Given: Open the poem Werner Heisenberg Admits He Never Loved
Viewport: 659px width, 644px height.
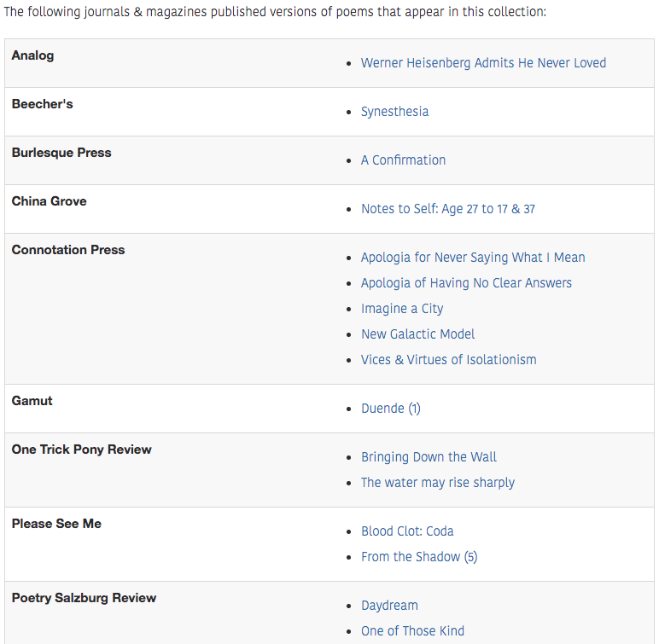Looking at the screenshot, I should [x=483, y=63].
